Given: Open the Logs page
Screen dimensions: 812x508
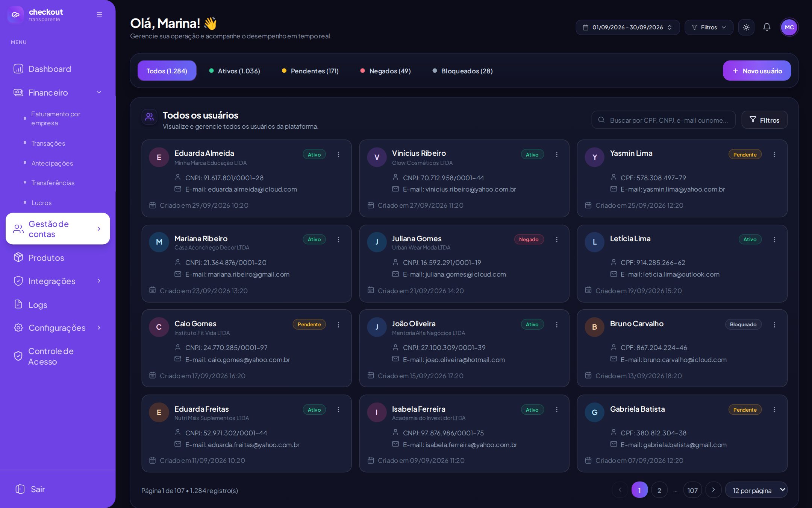Looking at the screenshot, I should [58, 305].
